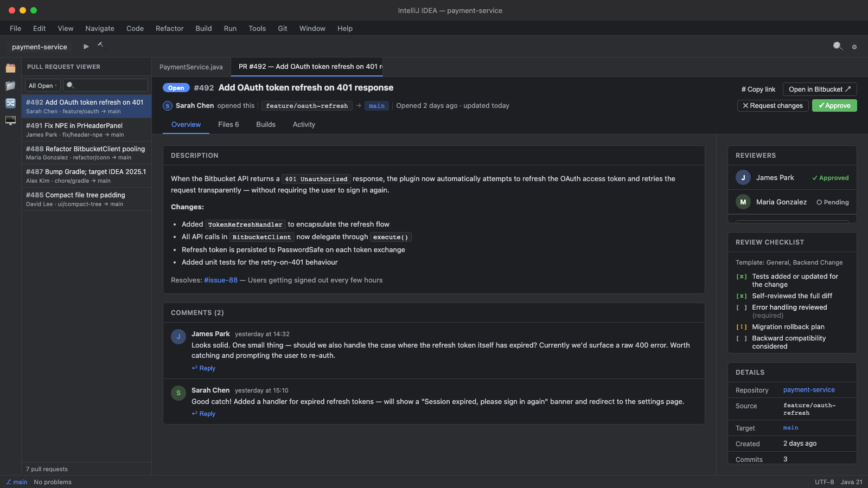868x488 pixels.
Task: Open the Tools menu
Action: coord(257,28)
